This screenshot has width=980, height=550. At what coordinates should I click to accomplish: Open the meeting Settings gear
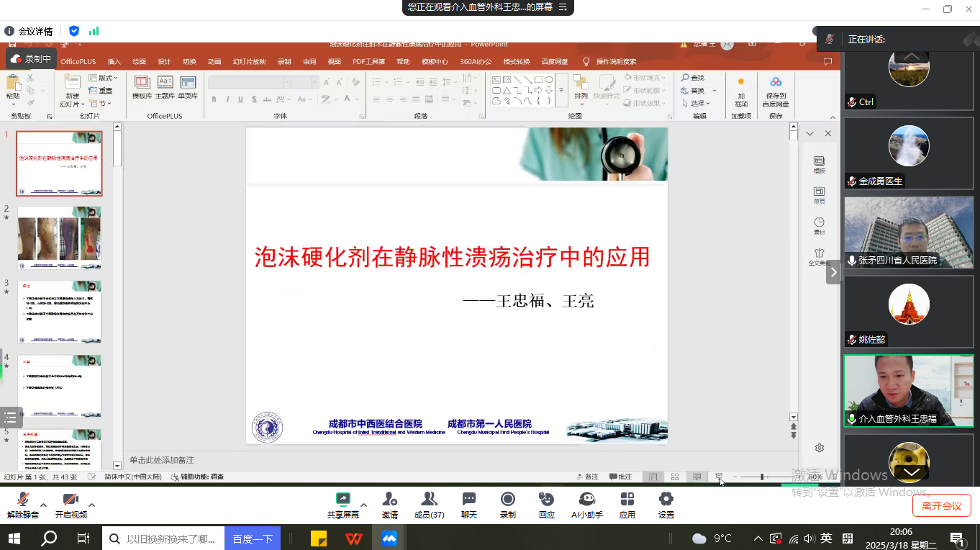[x=666, y=500]
